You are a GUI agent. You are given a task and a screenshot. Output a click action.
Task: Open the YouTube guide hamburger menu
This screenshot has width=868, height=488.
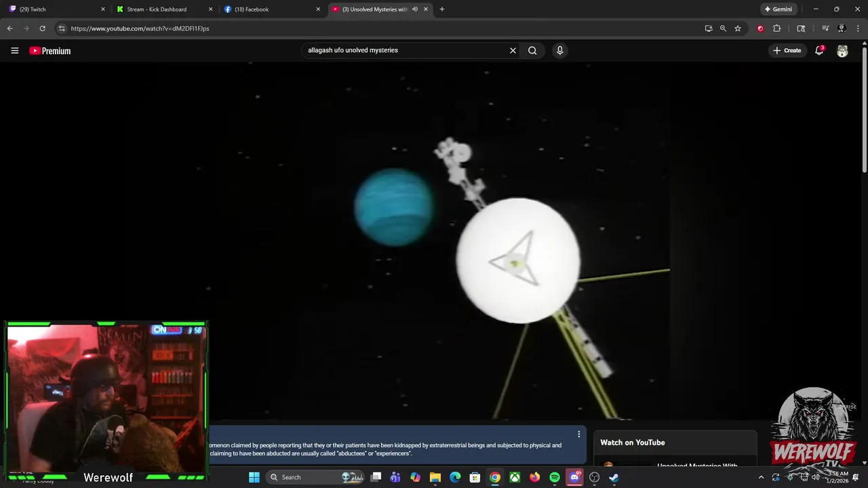(14, 50)
